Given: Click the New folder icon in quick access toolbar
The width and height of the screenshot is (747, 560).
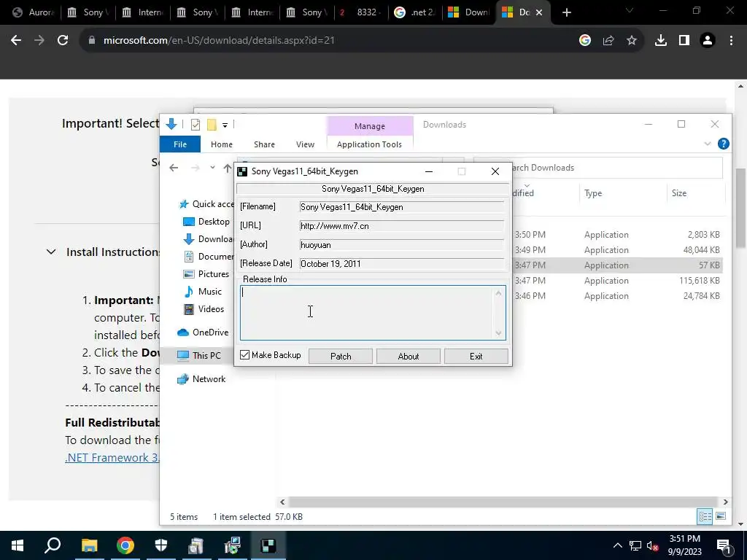Looking at the screenshot, I should 212,125.
